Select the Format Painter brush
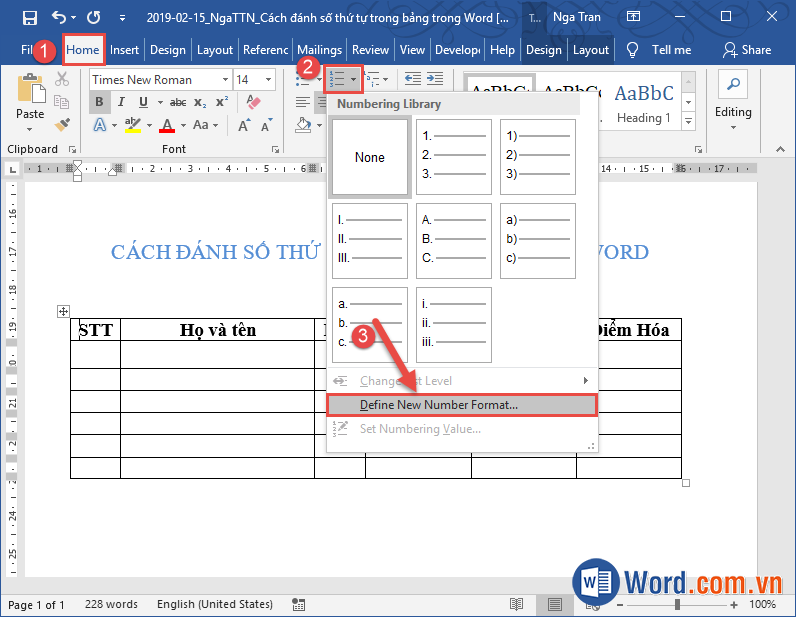Viewport: 796px width, 617px height. tap(62, 125)
